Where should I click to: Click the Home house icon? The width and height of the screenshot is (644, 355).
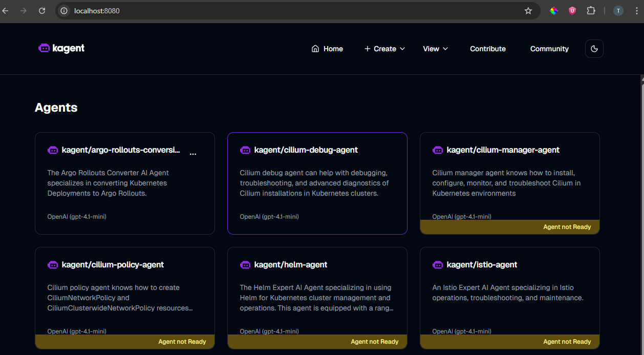point(315,49)
